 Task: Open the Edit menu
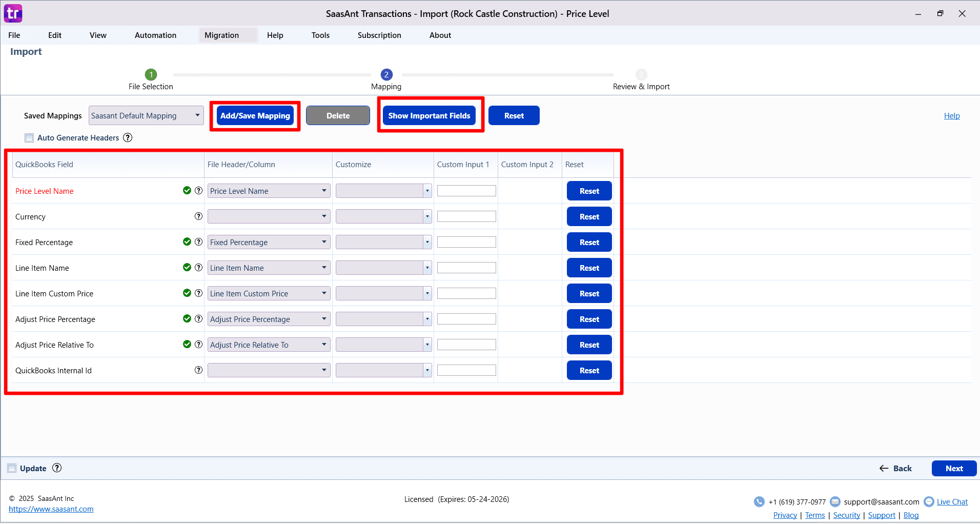(x=55, y=35)
